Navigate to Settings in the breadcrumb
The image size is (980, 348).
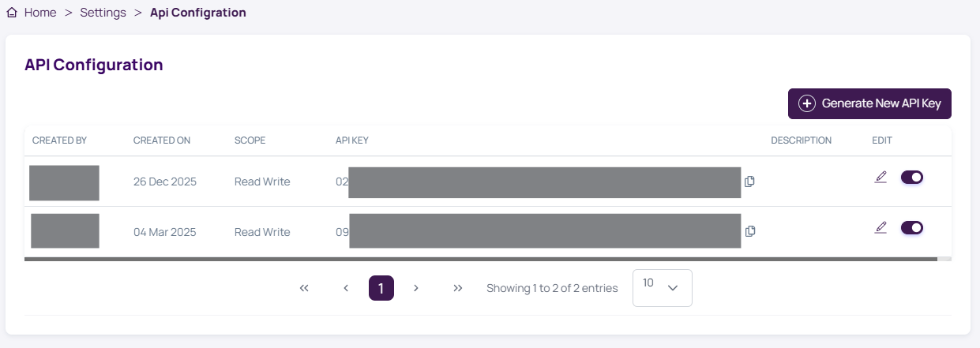103,13
